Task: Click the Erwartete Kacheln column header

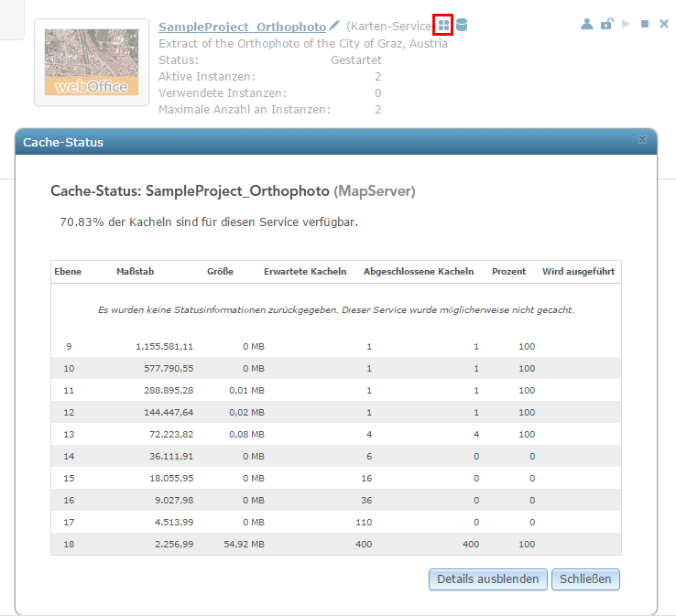Action: [x=305, y=271]
